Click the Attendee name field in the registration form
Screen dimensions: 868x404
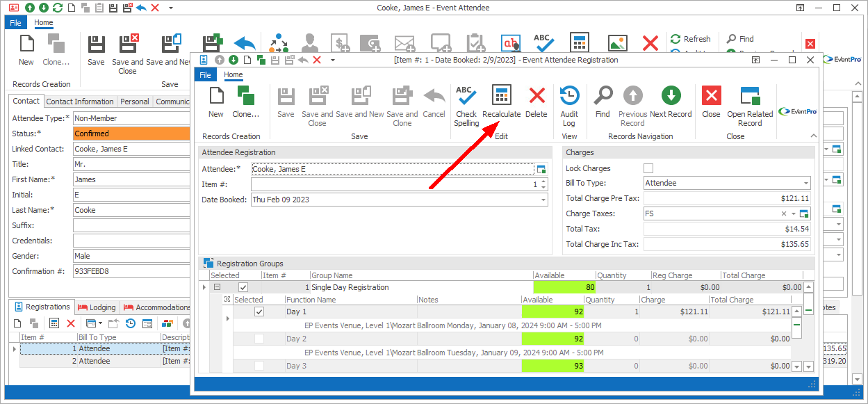(393, 169)
